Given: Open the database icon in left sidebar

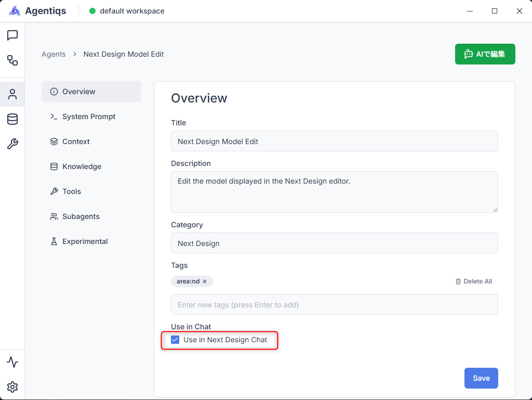Looking at the screenshot, I should [x=12, y=119].
